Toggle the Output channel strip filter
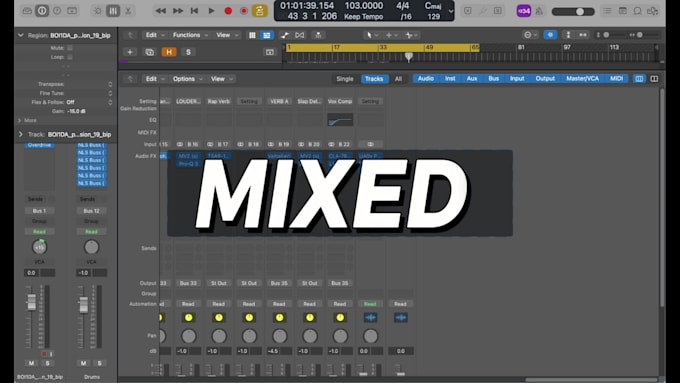 [x=545, y=79]
